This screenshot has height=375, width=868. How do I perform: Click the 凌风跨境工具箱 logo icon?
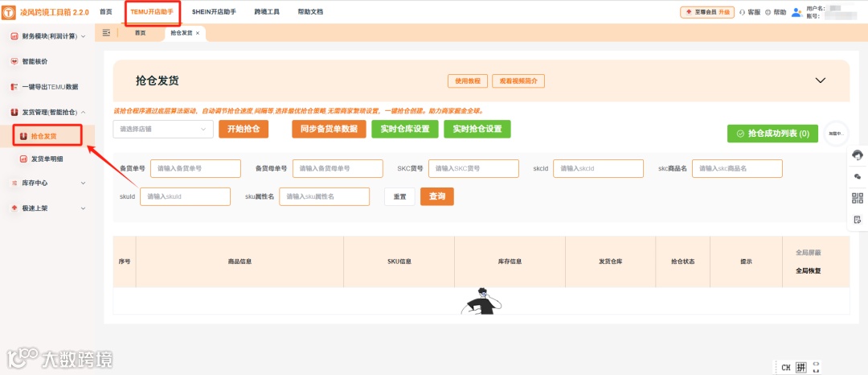click(9, 11)
